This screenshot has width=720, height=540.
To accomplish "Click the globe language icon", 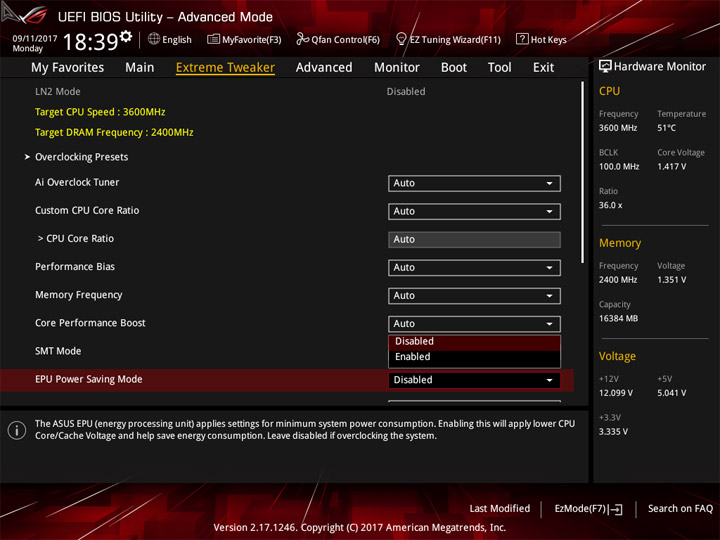I will [154, 39].
